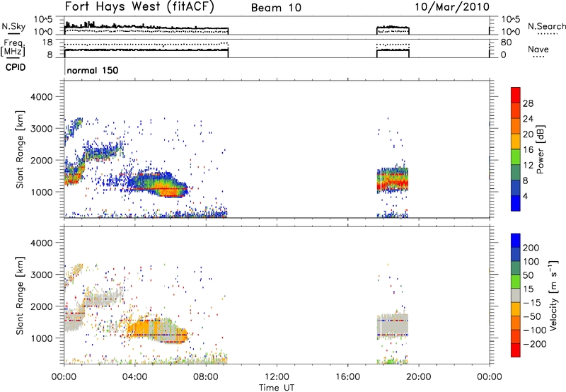Image resolution: width=566 pixels, height=392 pixels.
Task: Pick the light green power colorbar segment
Action: pos(516,157)
